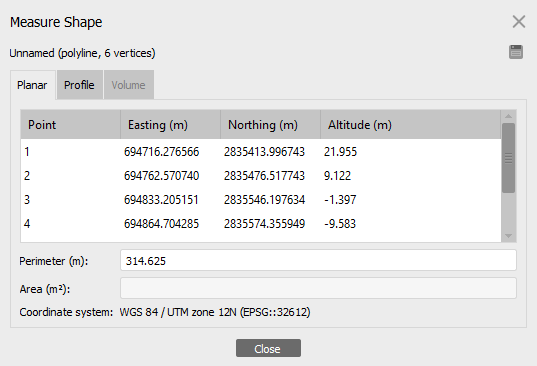Viewport: 537px width, 366px height.
Task: Select point row 3
Action: point(261,200)
